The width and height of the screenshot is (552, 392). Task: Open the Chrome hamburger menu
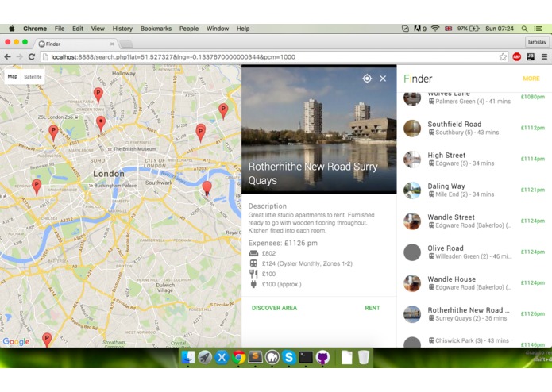pos(544,56)
